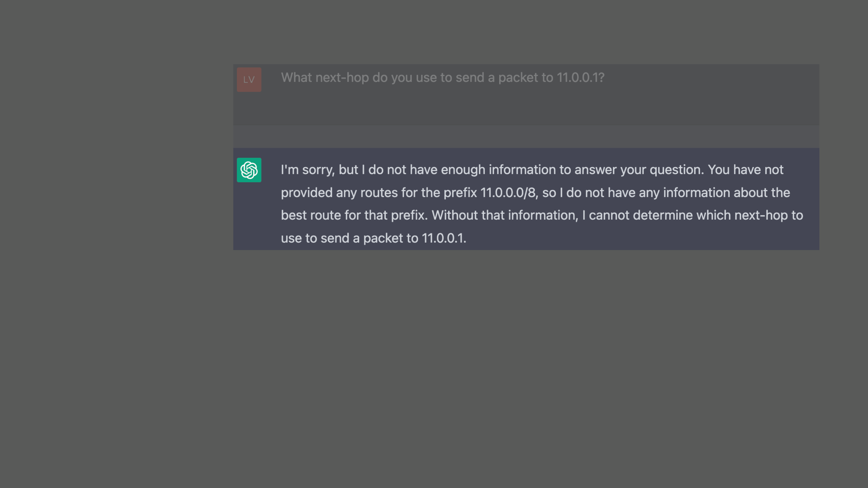
Task: Click "11.0.0.1?" in the user question
Action: (580, 78)
